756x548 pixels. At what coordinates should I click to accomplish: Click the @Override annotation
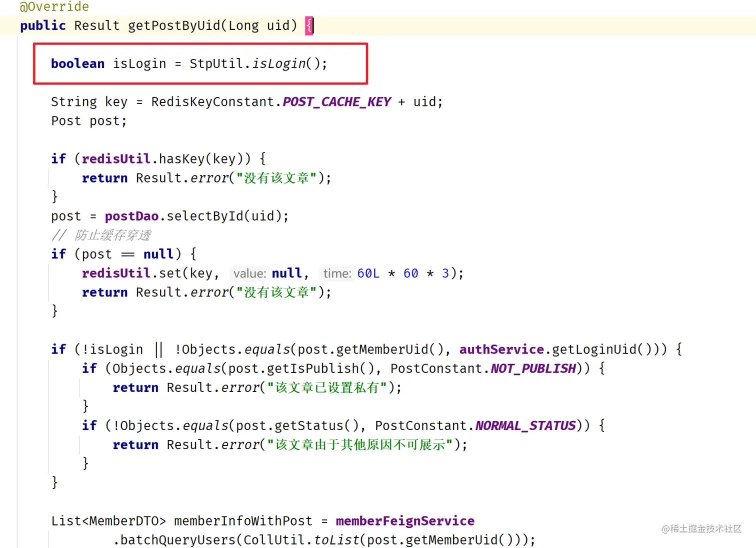[54, 6]
